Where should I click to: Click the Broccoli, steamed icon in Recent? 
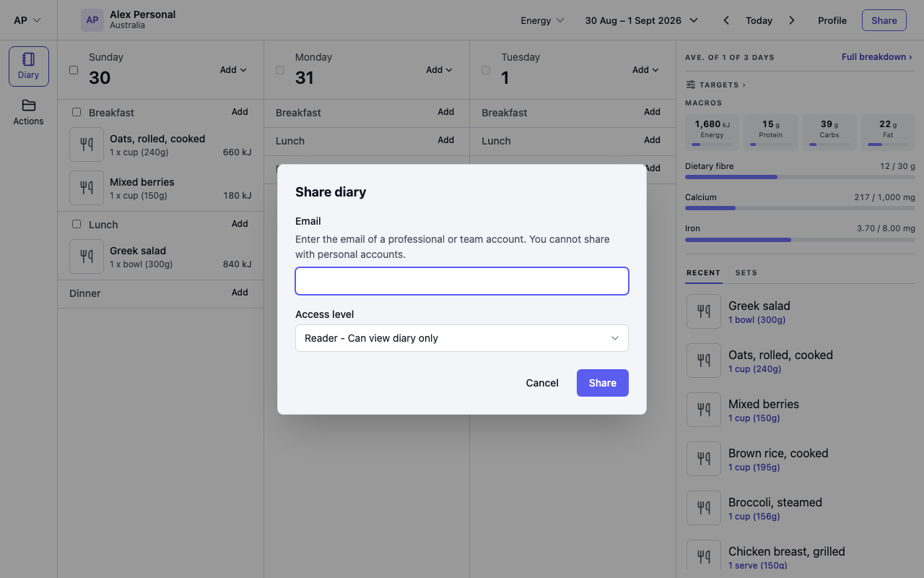pos(704,508)
